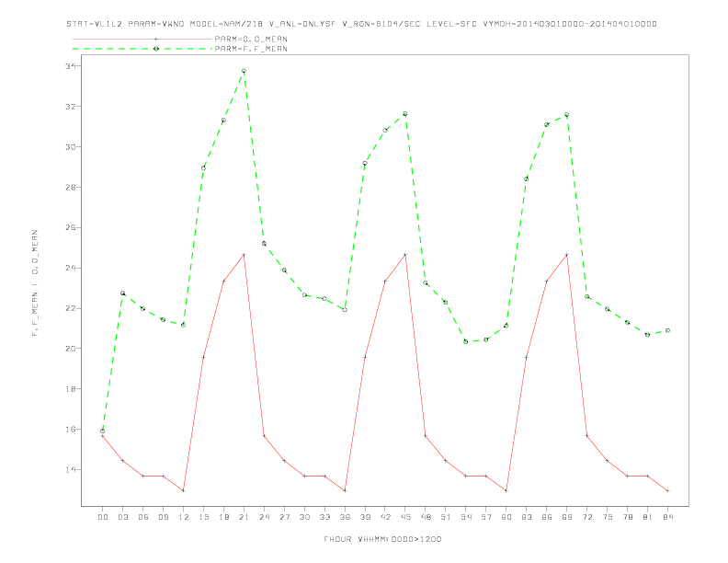The width and height of the screenshot is (728, 563).
Task: Click y-axis tick label 22
Action: point(71,308)
